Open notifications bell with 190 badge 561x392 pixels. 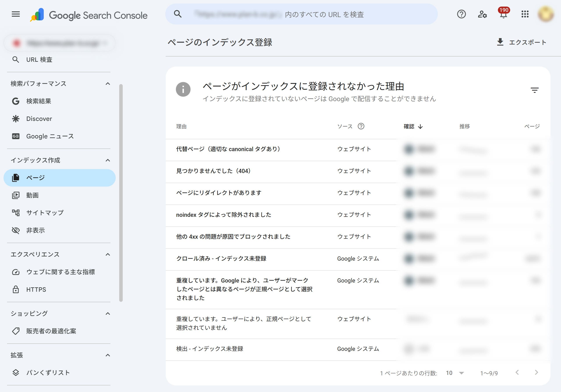coord(504,13)
